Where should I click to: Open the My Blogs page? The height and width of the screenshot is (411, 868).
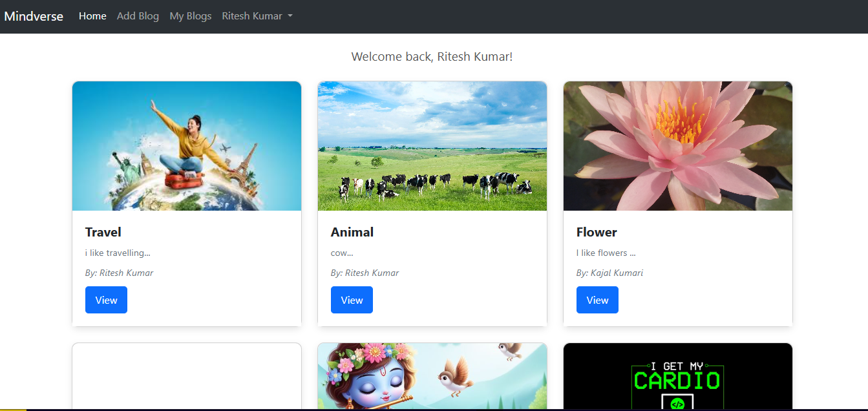coord(191,16)
